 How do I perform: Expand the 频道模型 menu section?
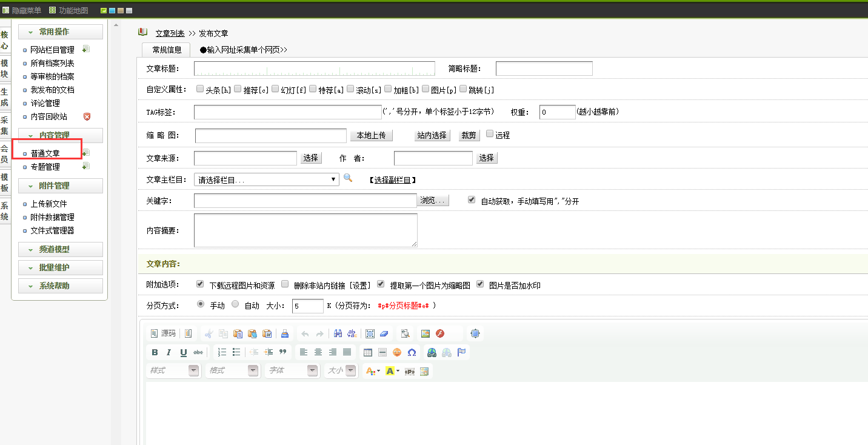pos(61,249)
